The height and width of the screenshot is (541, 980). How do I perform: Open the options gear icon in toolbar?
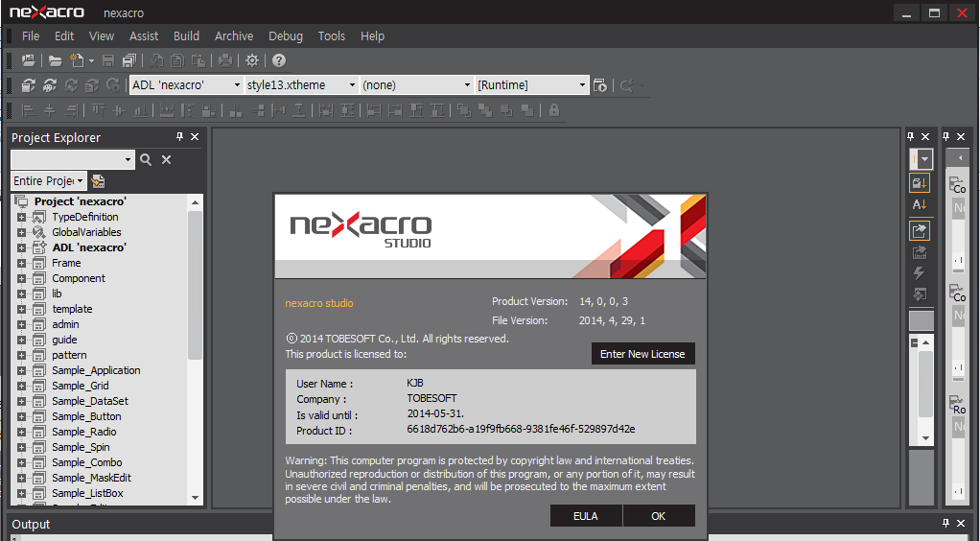point(252,60)
